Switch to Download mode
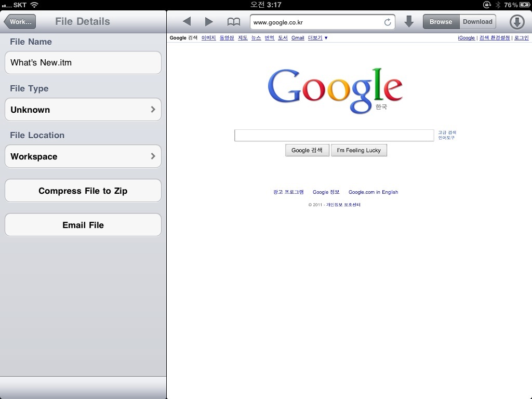 [478, 22]
